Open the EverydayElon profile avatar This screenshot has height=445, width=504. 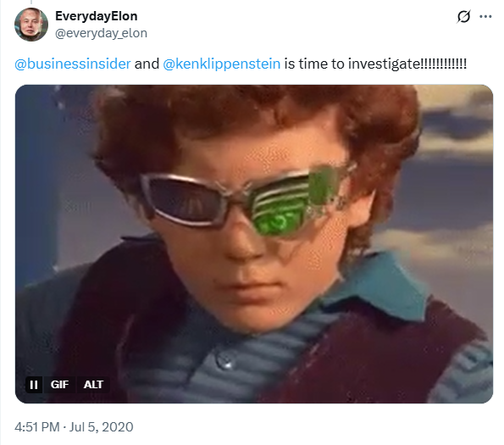(31, 25)
